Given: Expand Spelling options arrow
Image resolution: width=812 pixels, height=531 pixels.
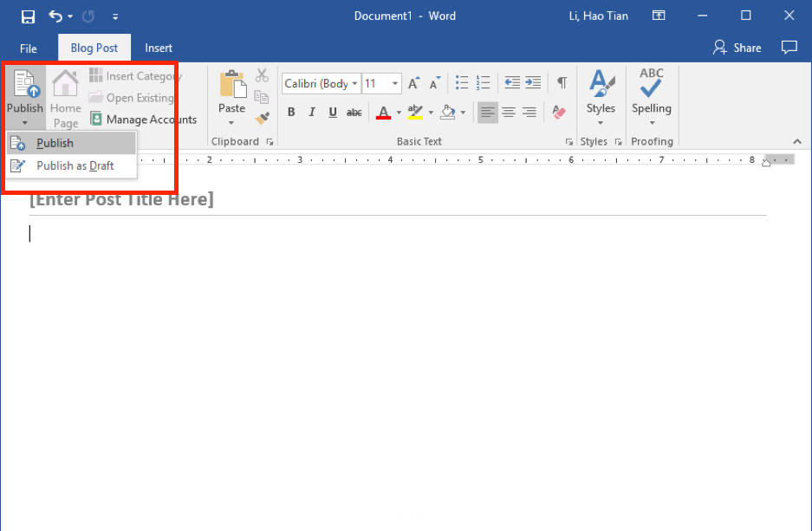Looking at the screenshot, I should pyautogui.click(x=652, y=123).
